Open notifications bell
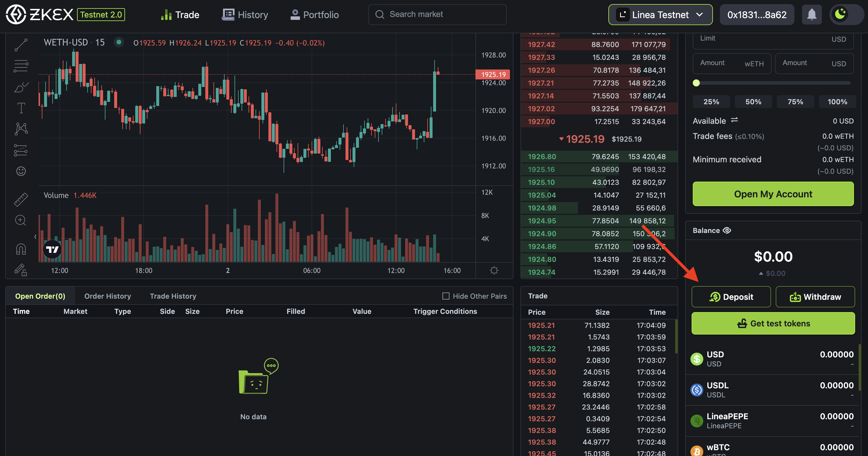868x456 pixels. pos(811,15)
